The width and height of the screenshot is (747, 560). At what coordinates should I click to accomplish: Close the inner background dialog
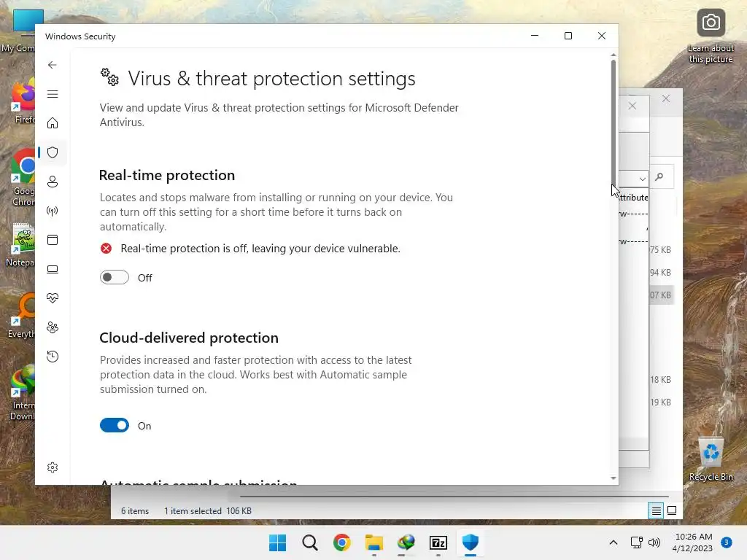tap(632, 106)
